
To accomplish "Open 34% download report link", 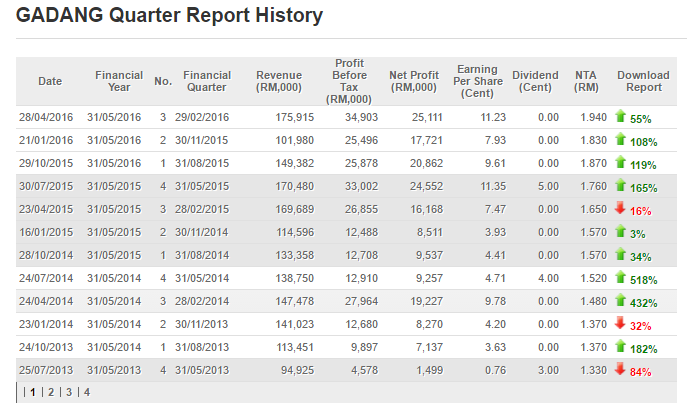I will tap(641, 257).
